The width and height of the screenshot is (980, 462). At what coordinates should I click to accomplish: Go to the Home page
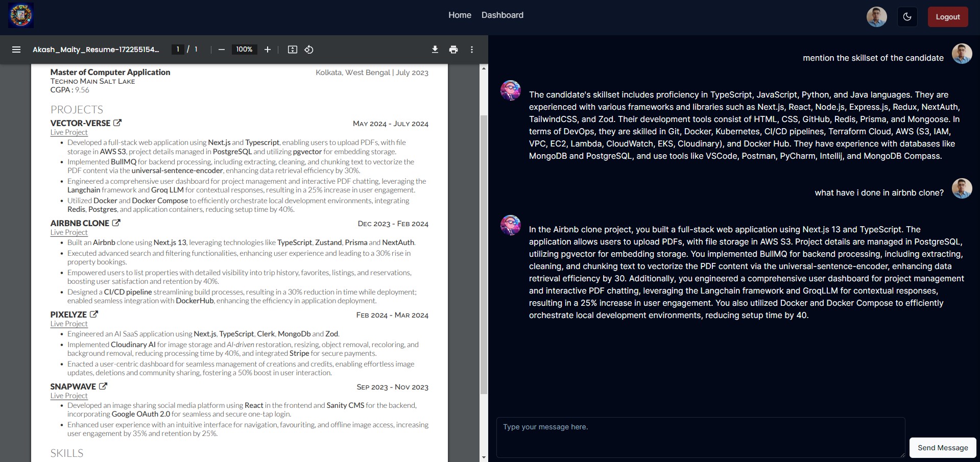click(x=460, y=15)
